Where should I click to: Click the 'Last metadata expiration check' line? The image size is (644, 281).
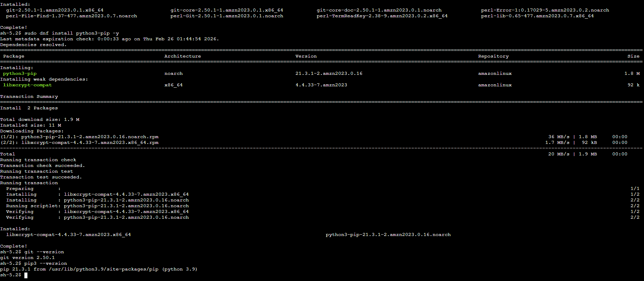point(110,39)
